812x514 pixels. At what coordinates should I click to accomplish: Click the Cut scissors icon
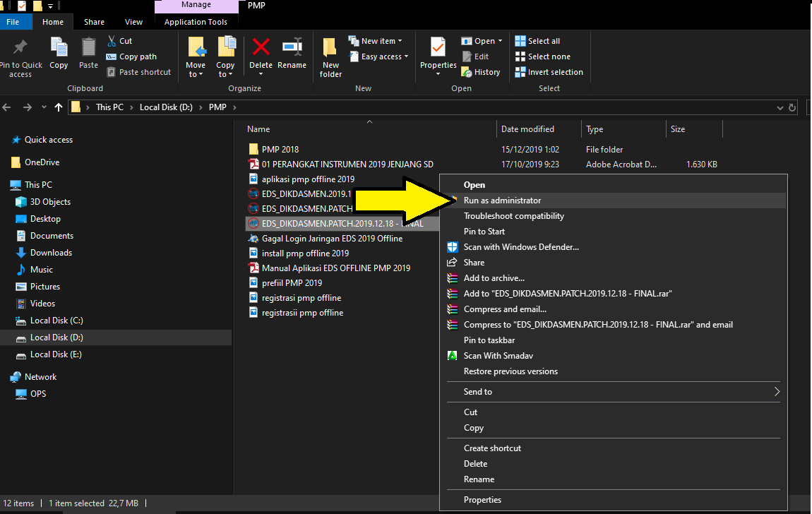112,41
